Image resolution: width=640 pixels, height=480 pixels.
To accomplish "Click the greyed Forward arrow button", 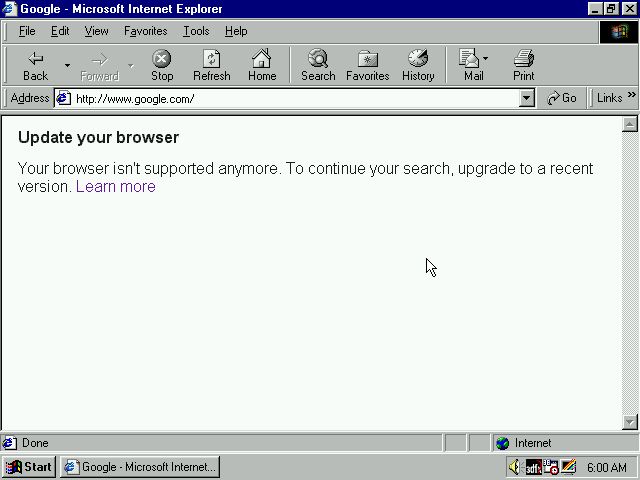I will click(x=100, y=65).
